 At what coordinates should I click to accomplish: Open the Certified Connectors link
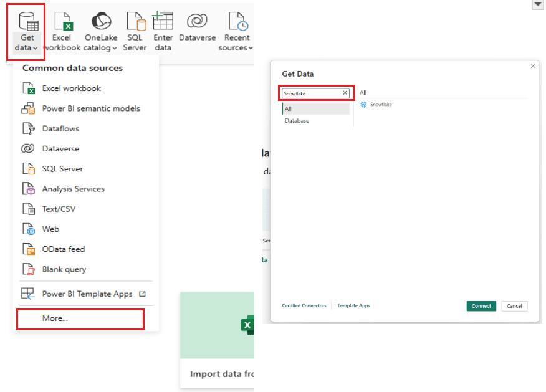point(304,305)
